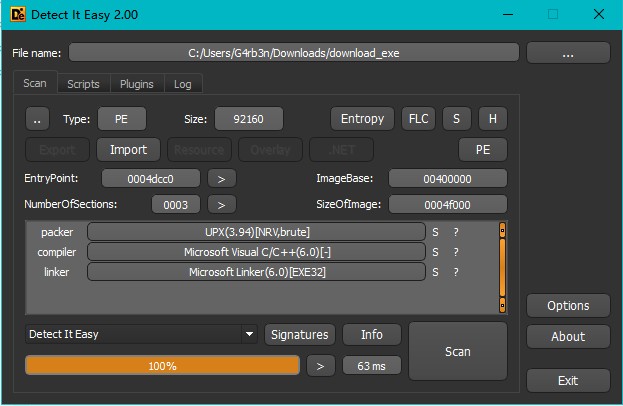The height and width of the screenshot is (406, 623).
Task: Open the Entropy view
Action: coord(362,119)
